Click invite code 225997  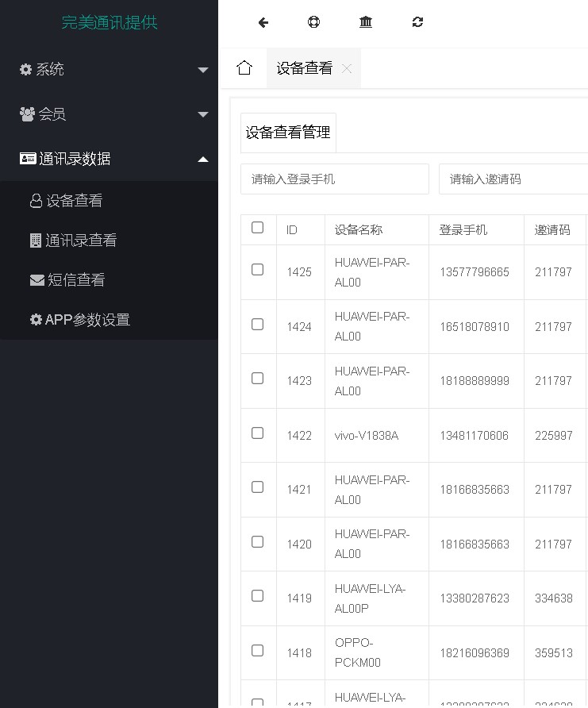tap(554, 435)
